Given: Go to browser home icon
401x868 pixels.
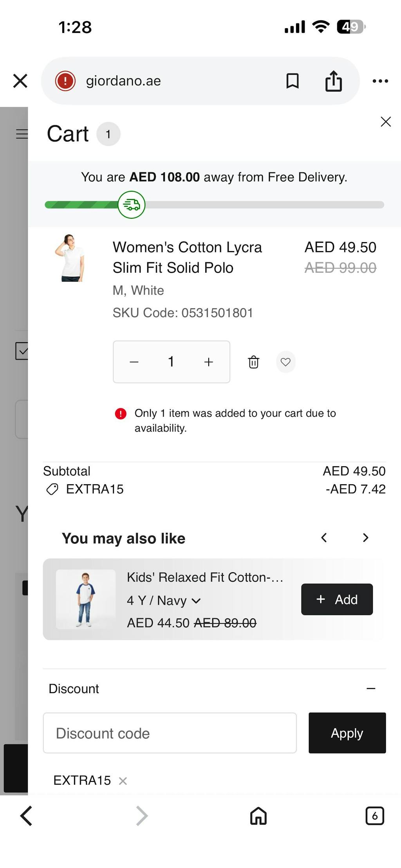Looking at the screenshot, I should coord(258,816).
